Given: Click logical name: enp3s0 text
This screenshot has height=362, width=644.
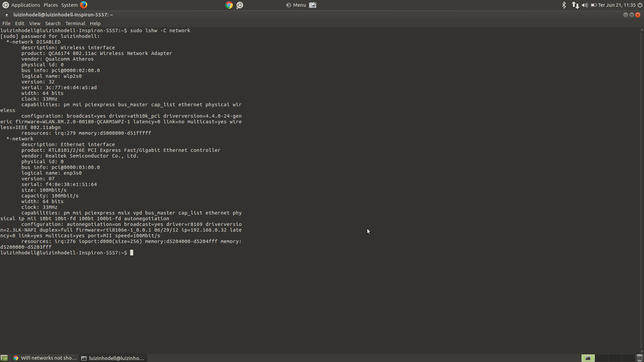Looking at the screenshot, I should click(x=52, y=173).
